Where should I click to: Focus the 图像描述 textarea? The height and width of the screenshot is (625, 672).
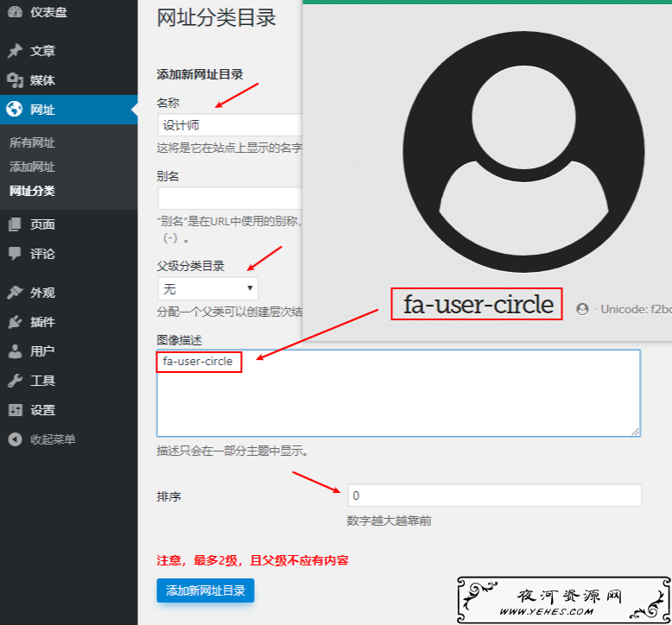pyautogui.click(x=398, y=394)
